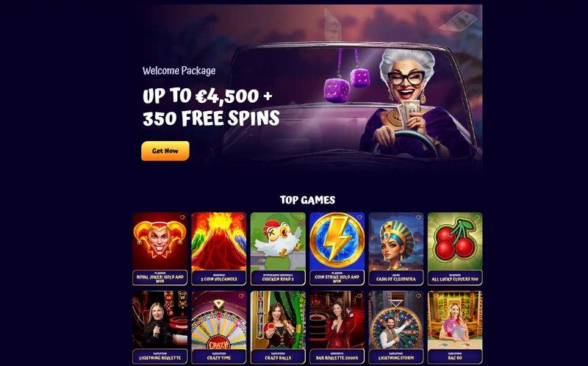Click the Get Now button
Screen dimensions: 588x366
click(165, 151)
